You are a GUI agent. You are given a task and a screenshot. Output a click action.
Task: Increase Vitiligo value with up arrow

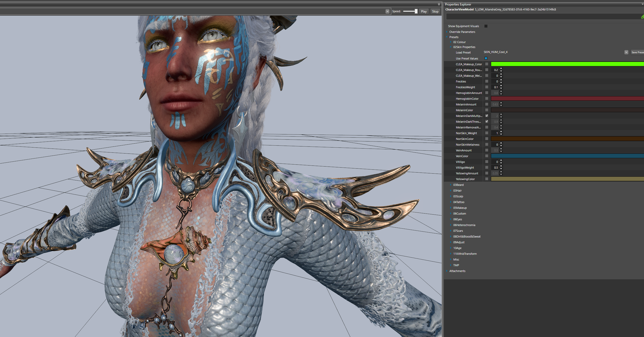501,161
